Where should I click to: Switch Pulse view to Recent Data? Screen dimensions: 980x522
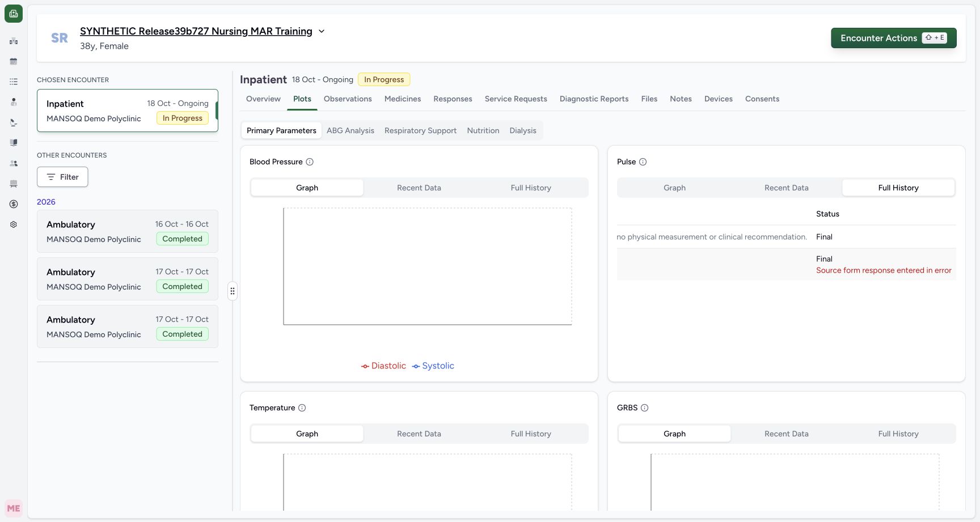click(x=787, y=188)
